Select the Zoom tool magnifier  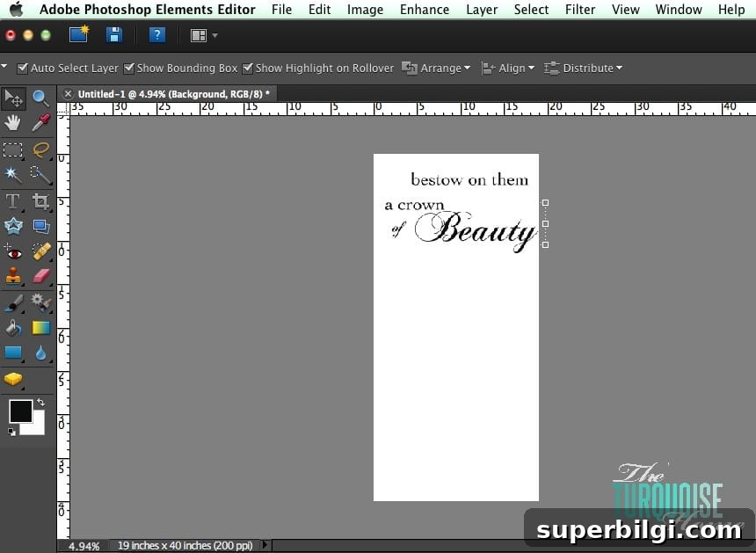point(41,98)
